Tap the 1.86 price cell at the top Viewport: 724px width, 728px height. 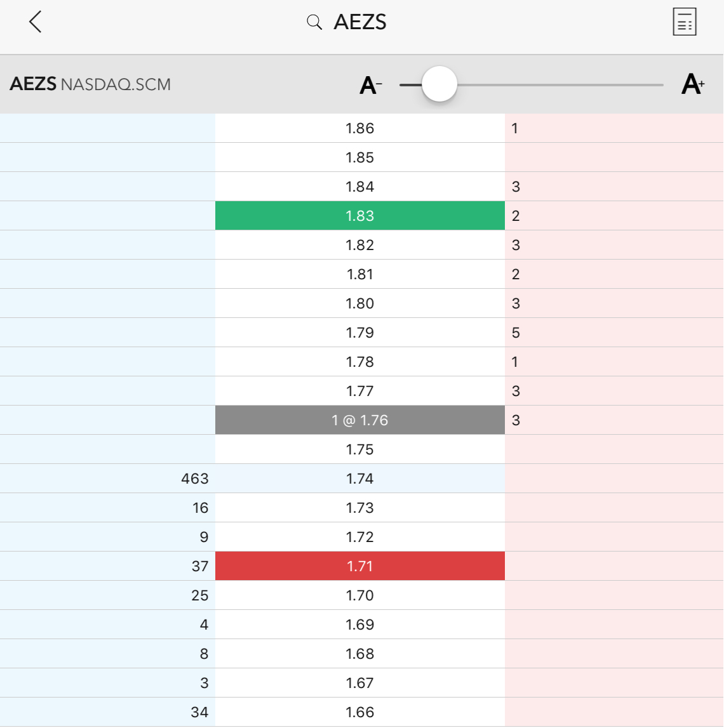pos(360,128)
